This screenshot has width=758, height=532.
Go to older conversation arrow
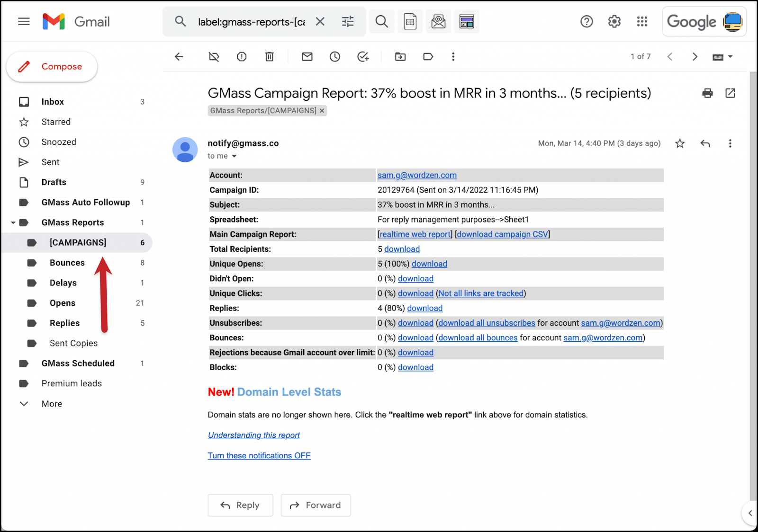tap(695, 57)
